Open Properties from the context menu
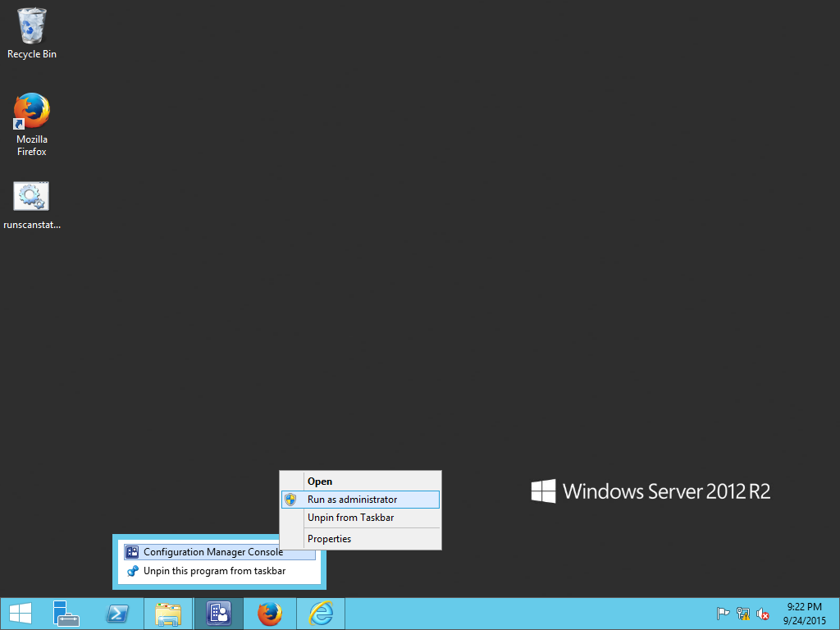Image resolution: width=840 pixels, height=630 pixels. tap(360, 539)
